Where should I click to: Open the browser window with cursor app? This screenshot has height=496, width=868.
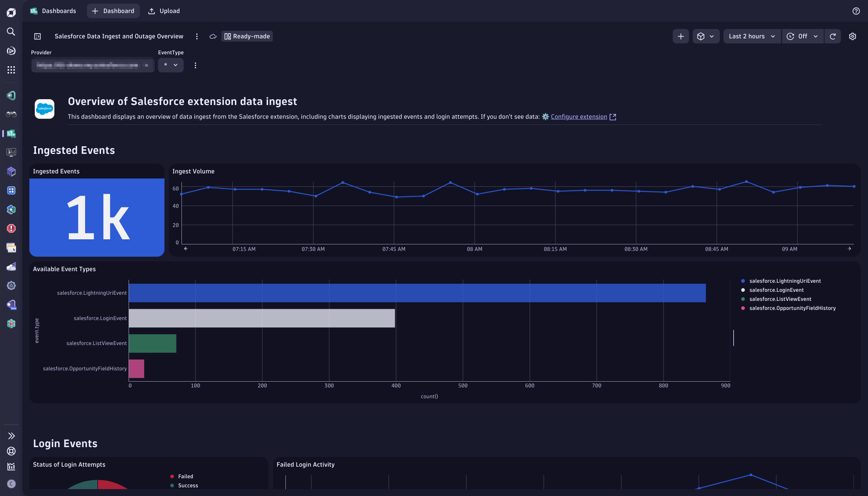click(x=11, y=248)
